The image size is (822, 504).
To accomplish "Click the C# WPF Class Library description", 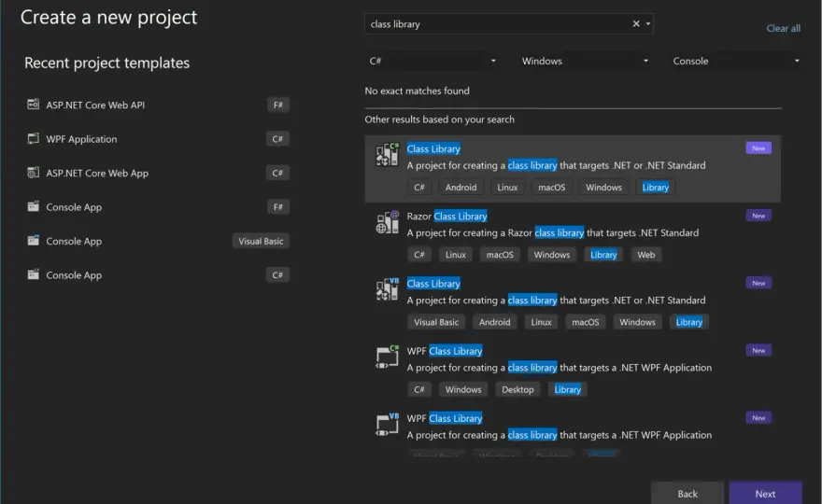I will coord(560,368).
